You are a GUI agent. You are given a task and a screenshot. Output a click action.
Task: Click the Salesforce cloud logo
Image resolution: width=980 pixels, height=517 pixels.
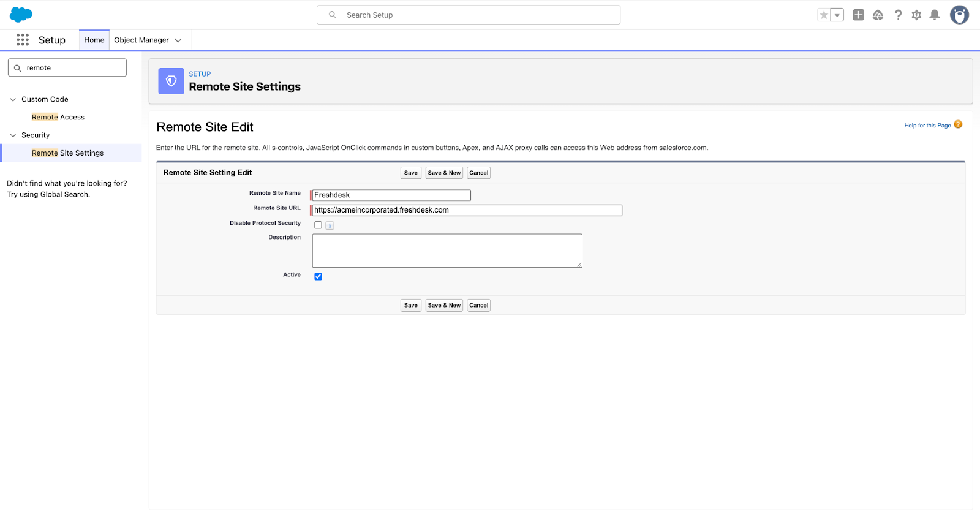[21, 15]
